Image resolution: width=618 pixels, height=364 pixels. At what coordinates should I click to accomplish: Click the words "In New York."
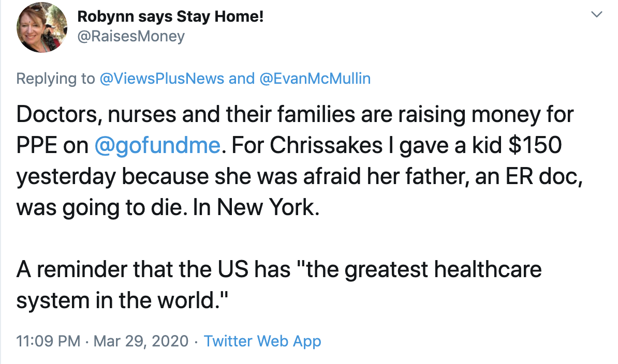pyautogui.click(x=265, y=207)
